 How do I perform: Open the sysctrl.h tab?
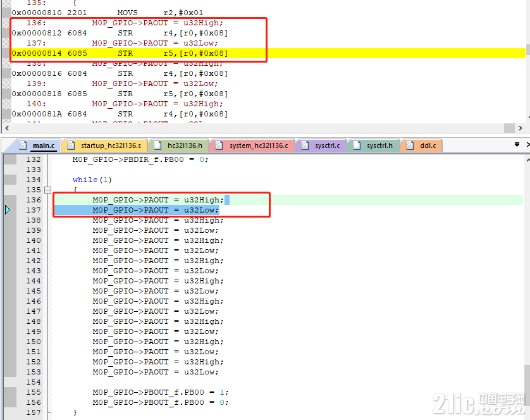click(374, 145)
